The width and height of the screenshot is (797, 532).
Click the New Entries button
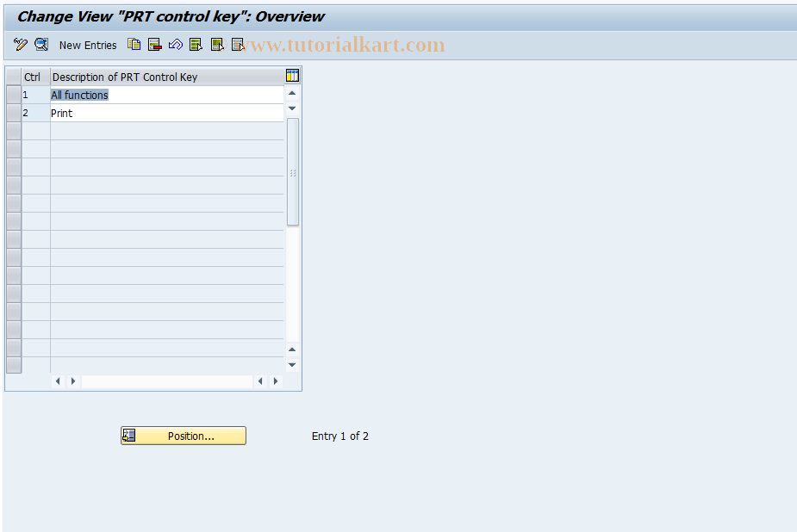[88, 45]
